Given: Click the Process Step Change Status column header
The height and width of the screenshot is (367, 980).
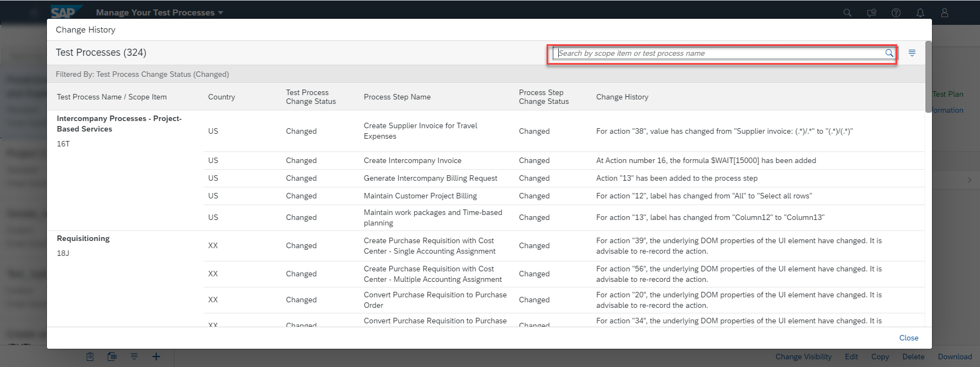Looking at the screenshot, I should pyautogui.click(x=544, y=97).
